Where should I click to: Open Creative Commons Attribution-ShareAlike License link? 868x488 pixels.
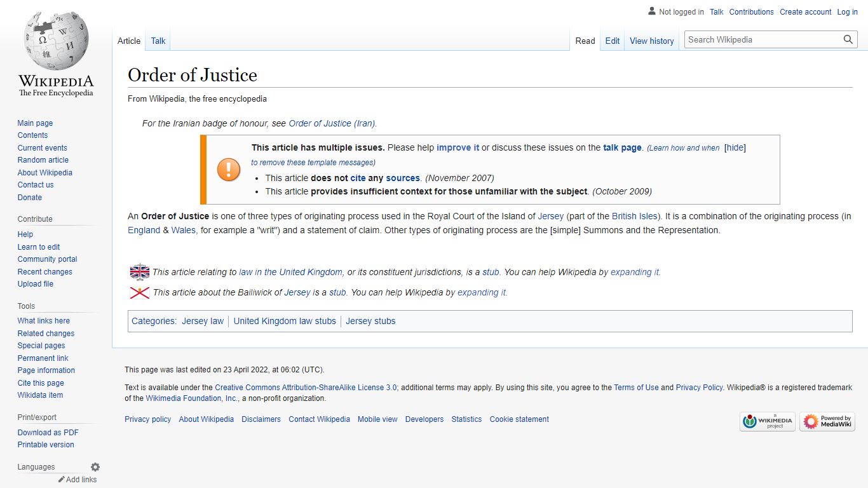(306, 387)
